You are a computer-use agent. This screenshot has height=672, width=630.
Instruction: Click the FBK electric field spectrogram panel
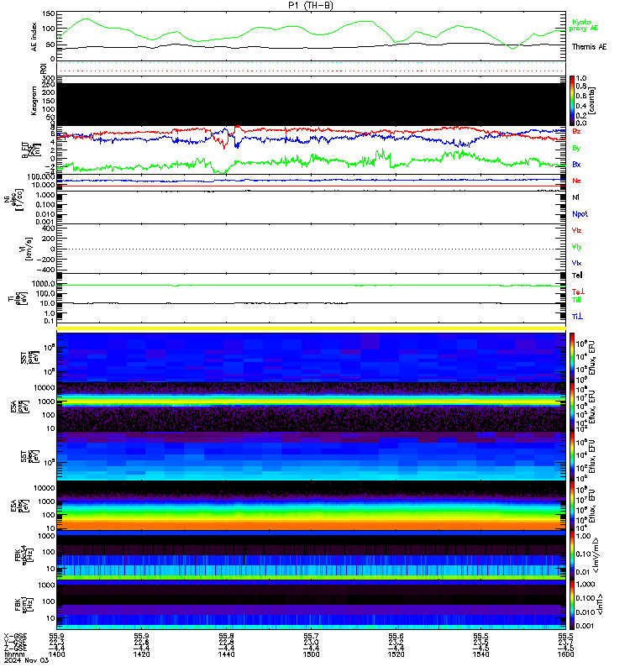coord(311,555)
